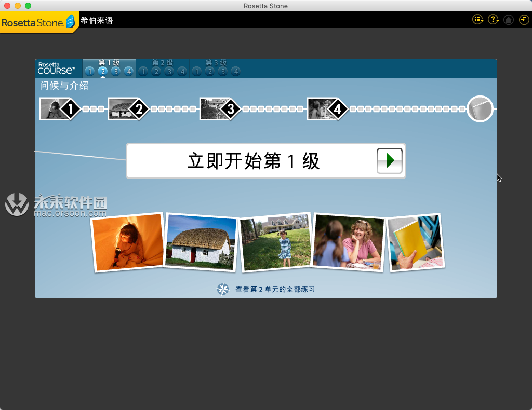The width and height of the screenshot is (532, 410).
Task: Go to the home screen icon
Action: coord(508,20)
